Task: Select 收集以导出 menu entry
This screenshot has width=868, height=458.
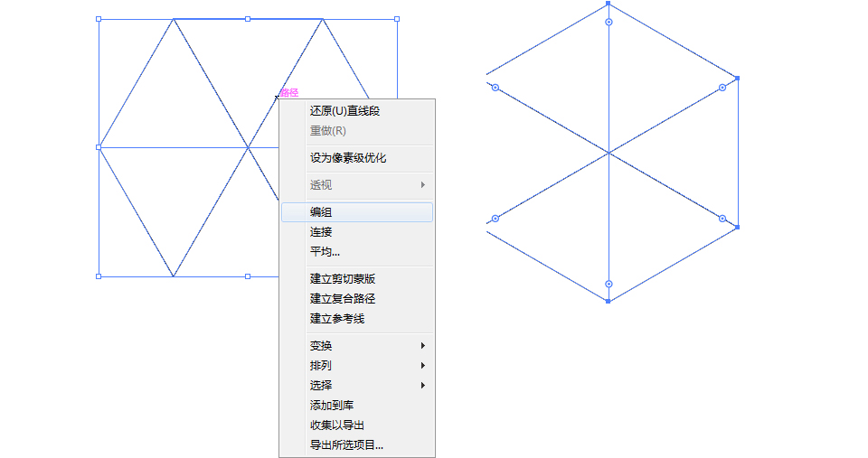Action: click(357, 425)
